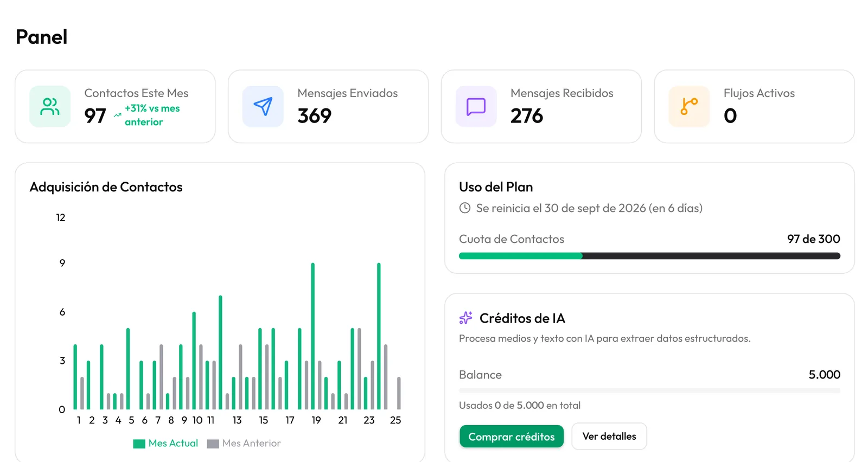This screenshot has height=462, width=868.
Task: Click the Cuota de Contactos label
Action: [512, 239]
